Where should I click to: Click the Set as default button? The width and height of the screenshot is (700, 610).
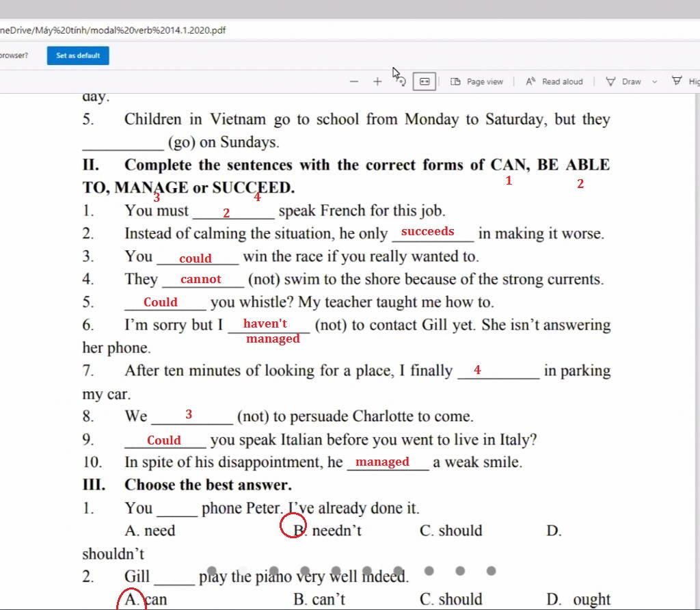pyautogui.click(x=78, y=56)
